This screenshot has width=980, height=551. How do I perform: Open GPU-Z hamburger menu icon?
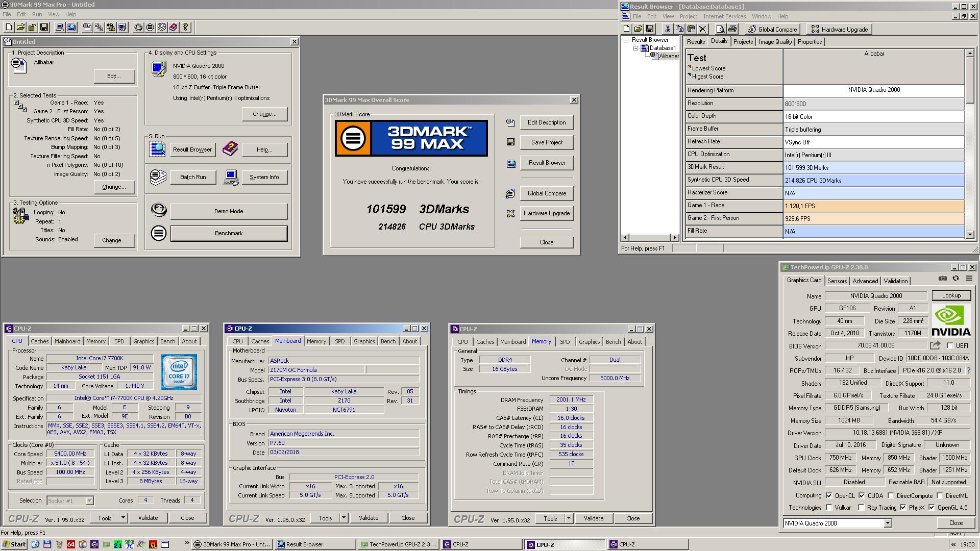pos(969,279)
